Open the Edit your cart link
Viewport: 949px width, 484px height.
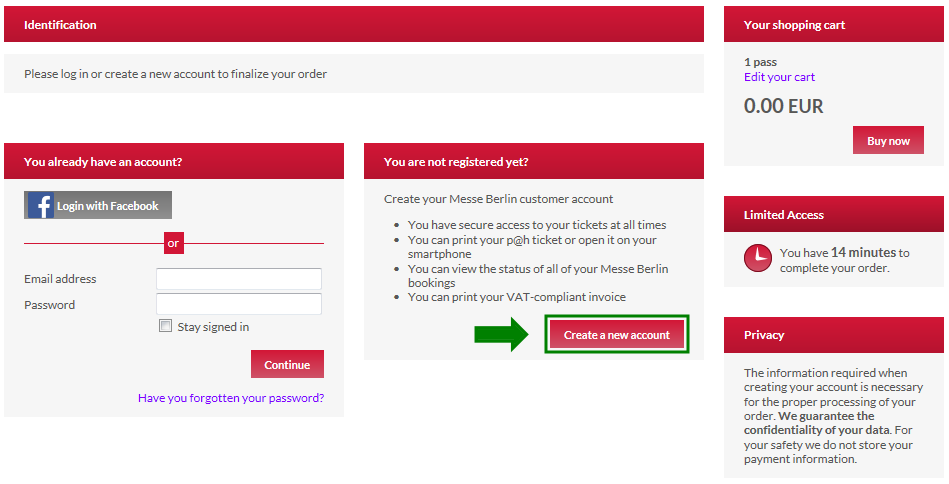click(x=779, y=77)
